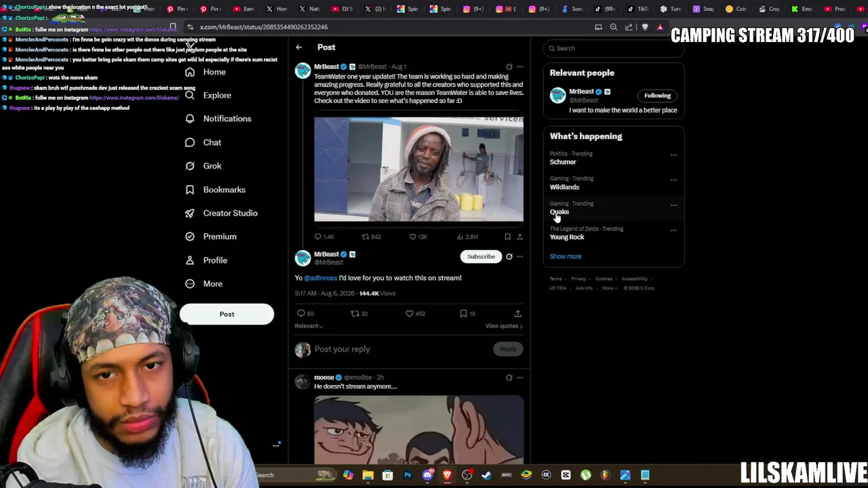Open more options beside Subscribe button

point(520,257)
